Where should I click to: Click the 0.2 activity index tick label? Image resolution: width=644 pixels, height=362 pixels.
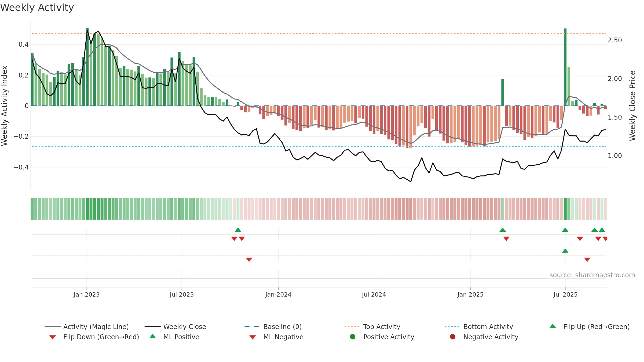pyautogui.click(x=24, y=75)
